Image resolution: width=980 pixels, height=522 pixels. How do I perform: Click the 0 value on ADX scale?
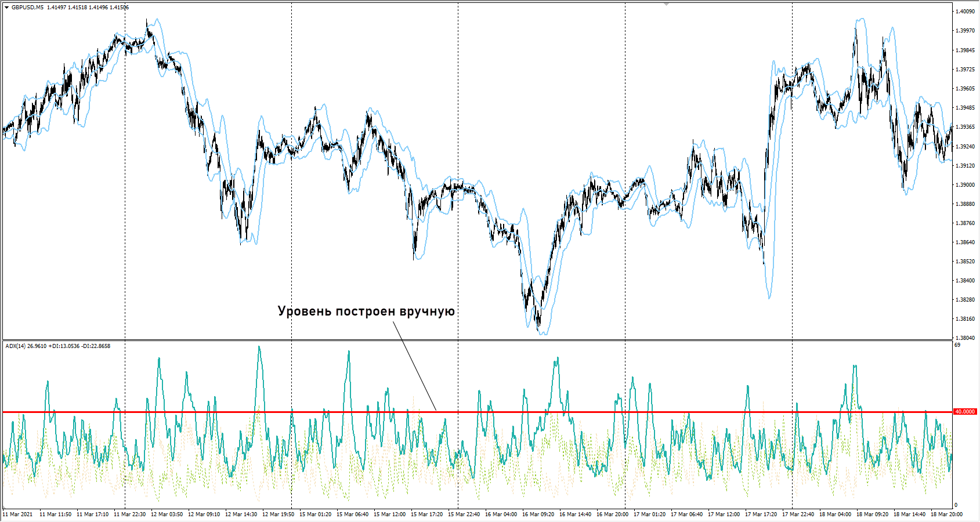[x=956, y=505]
